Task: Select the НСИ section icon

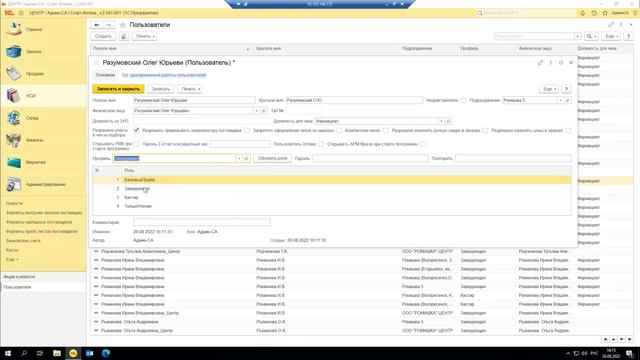Action: coord(13,96)
